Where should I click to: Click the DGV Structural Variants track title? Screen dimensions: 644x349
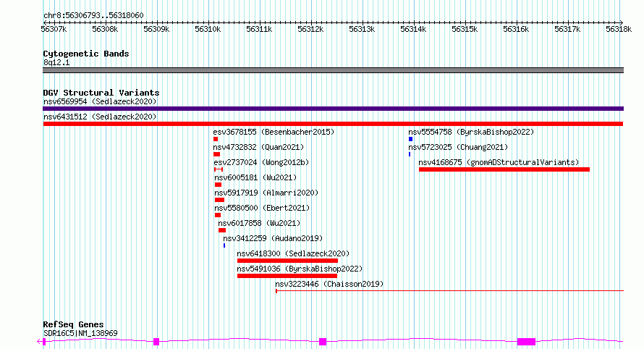pos(101,93)
